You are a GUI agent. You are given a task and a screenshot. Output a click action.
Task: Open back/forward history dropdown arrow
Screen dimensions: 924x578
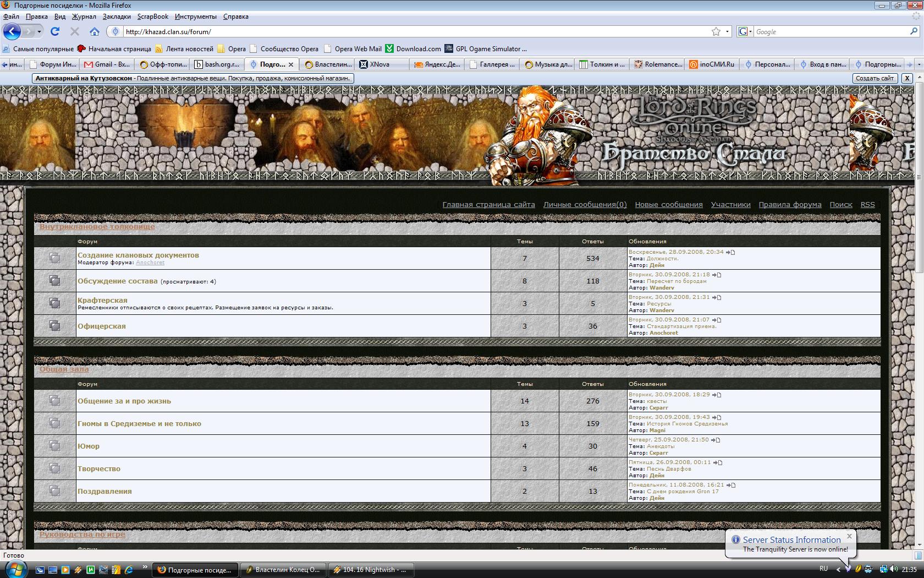[x=39, y=32]
